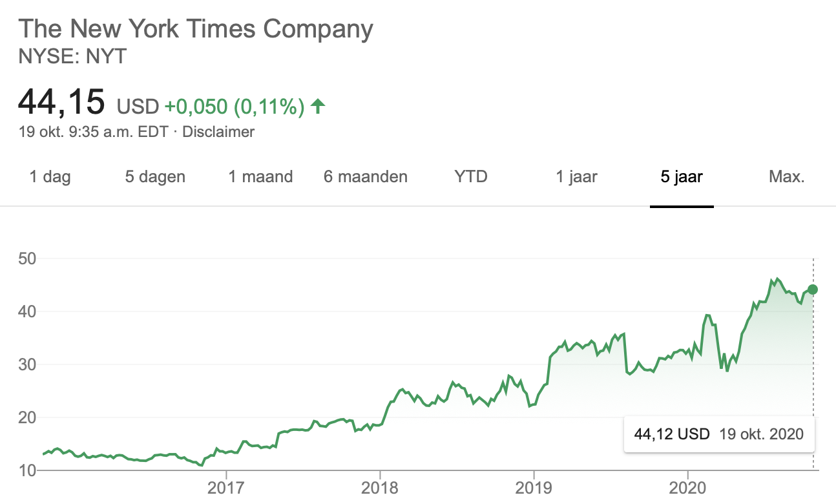This screenshot has width=836, height=504.
Task: Click the green upward trend arrow
Action: [x=318, y=106]
